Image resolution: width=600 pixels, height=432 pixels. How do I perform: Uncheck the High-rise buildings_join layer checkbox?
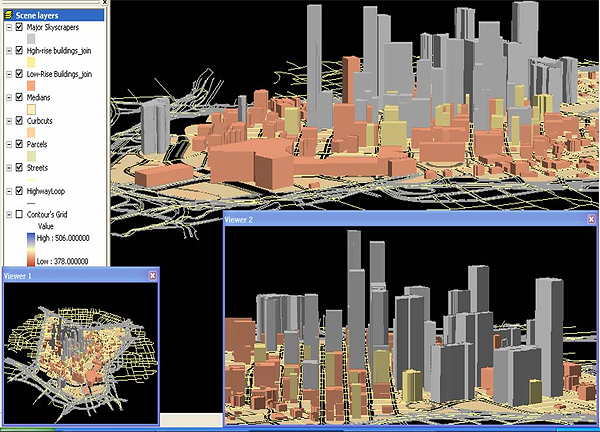pyautogui.click(x=19, y=51)
